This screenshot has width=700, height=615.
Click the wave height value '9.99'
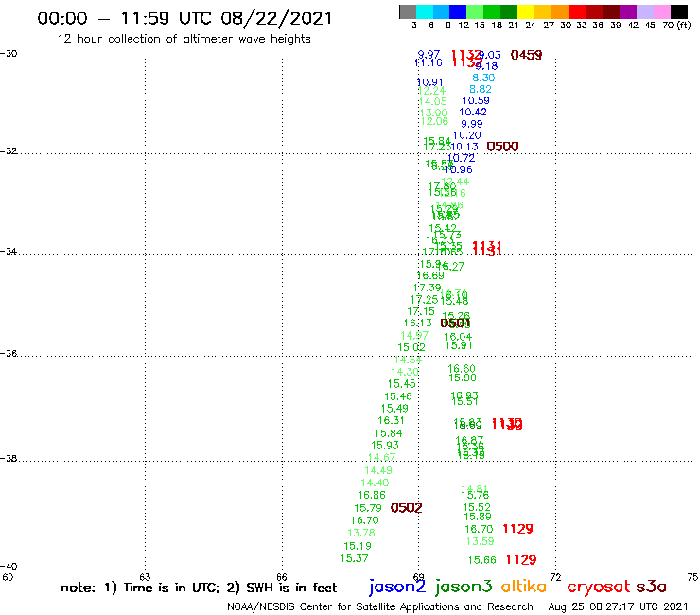471,124
